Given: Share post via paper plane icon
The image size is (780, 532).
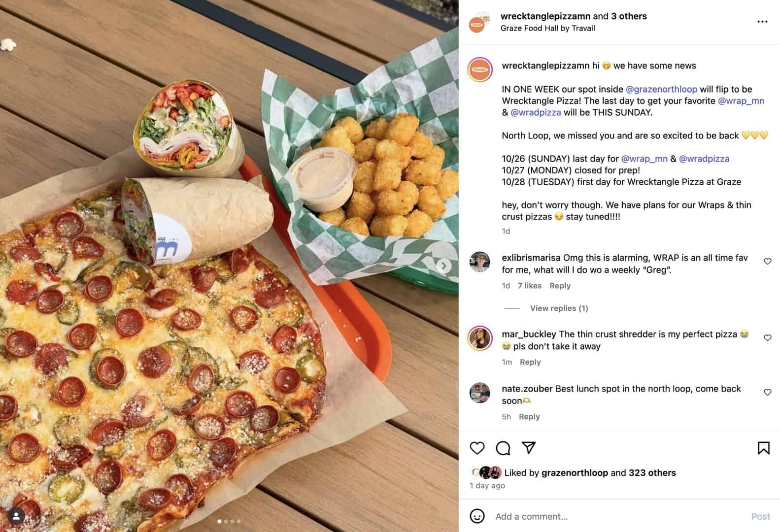Looking at the screenshot, I should pyautogui.click(x=529, y=447).
